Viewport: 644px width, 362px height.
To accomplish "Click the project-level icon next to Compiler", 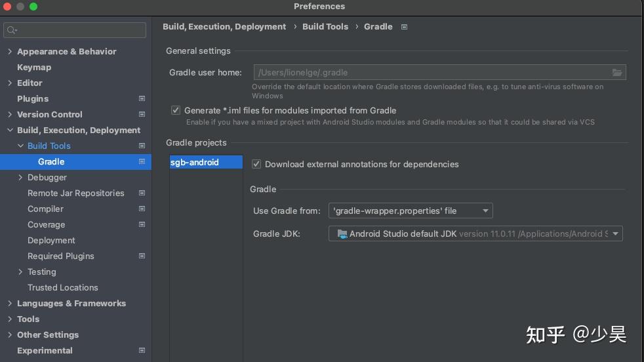I will click(142, 209).
